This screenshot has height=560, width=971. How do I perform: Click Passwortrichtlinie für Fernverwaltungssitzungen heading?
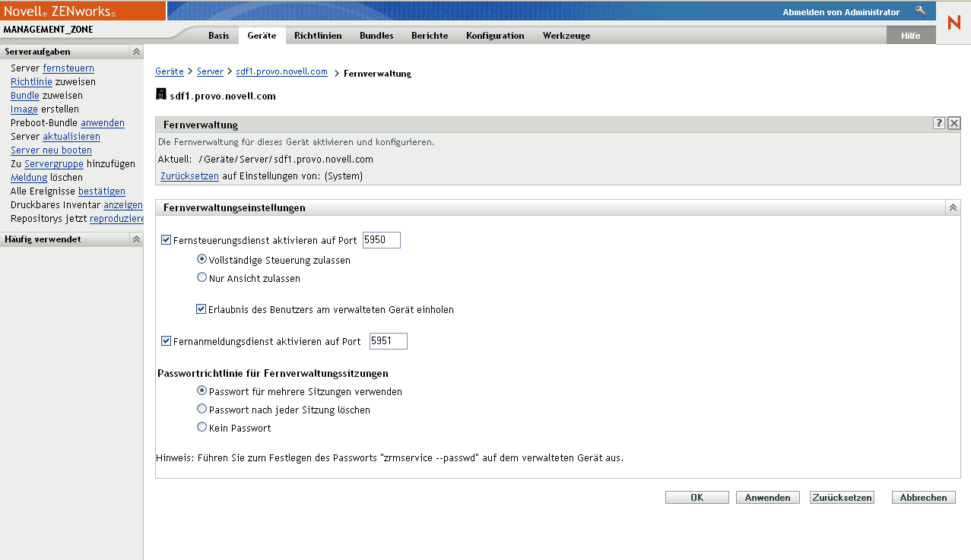[x=273, y=373]
